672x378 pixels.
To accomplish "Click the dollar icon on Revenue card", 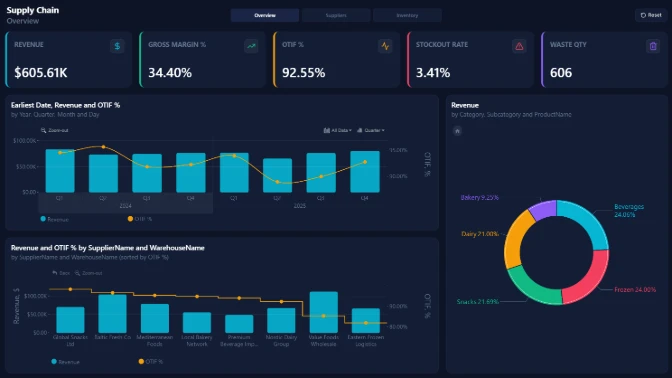I will click(x=117, y=46).
